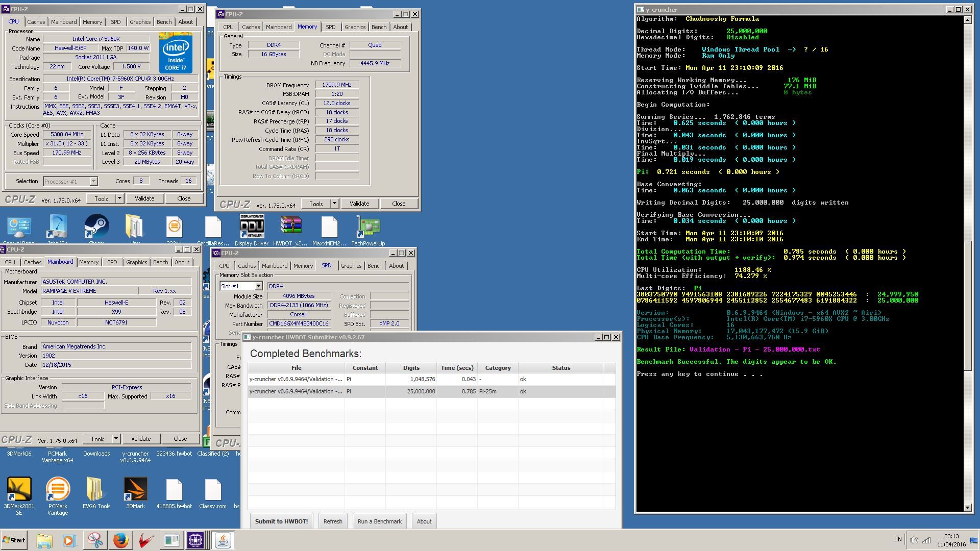Click the Part Number CMD16GX4M4B3400C16 field

(299, 324)
